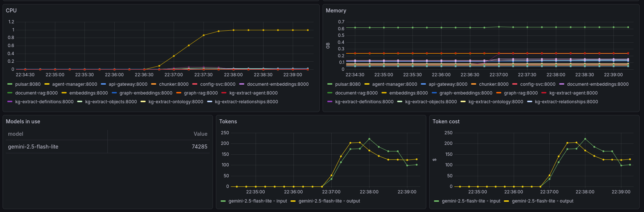Image resolution: width=644 pixels, height=212 pixels.
Task: Toggle gemini-2.5-flash-lite - input in Token cost legend
Action: pyautogui.click(x=471, y=201)
